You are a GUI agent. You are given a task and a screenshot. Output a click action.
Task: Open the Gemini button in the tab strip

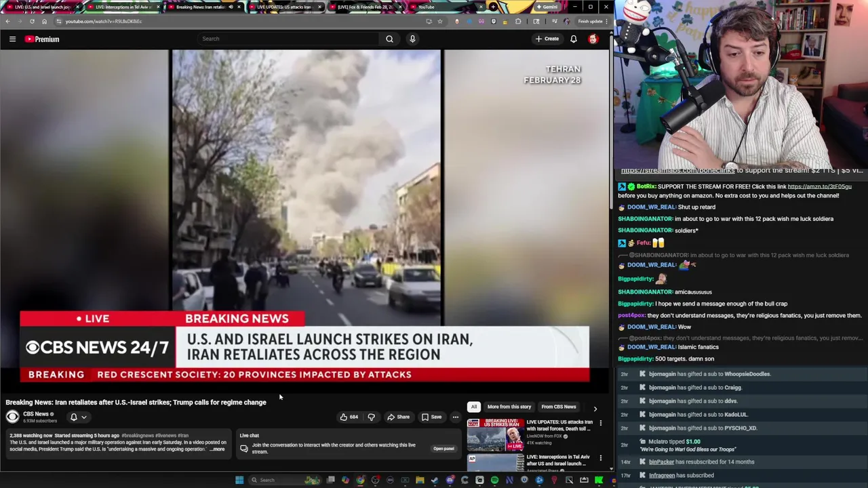point(547,7)
